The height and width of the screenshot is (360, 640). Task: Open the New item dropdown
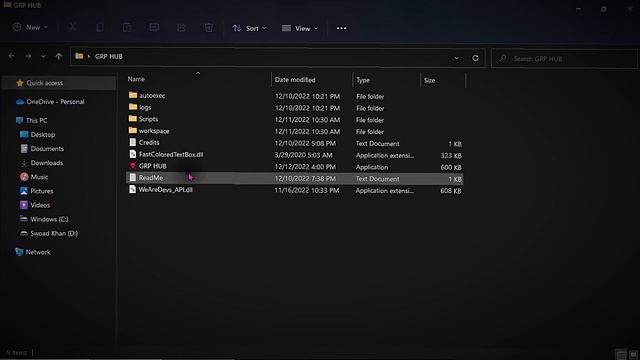[x=30, y=27]
